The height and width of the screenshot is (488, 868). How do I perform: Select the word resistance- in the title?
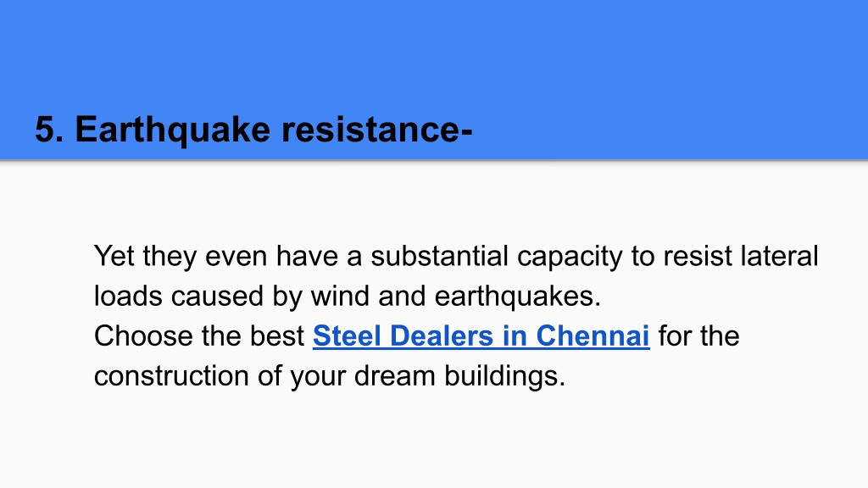(377, 130)
